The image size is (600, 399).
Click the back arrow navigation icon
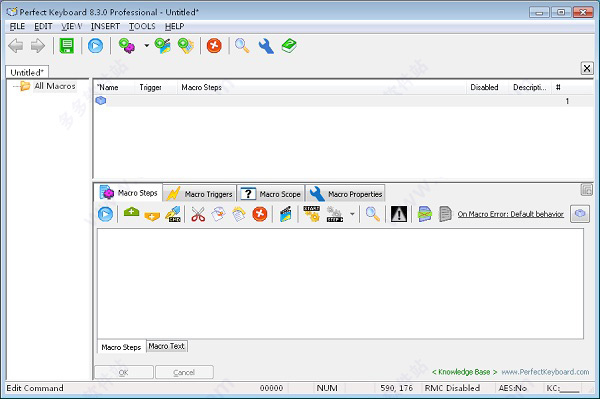click(x=16, y=46)
